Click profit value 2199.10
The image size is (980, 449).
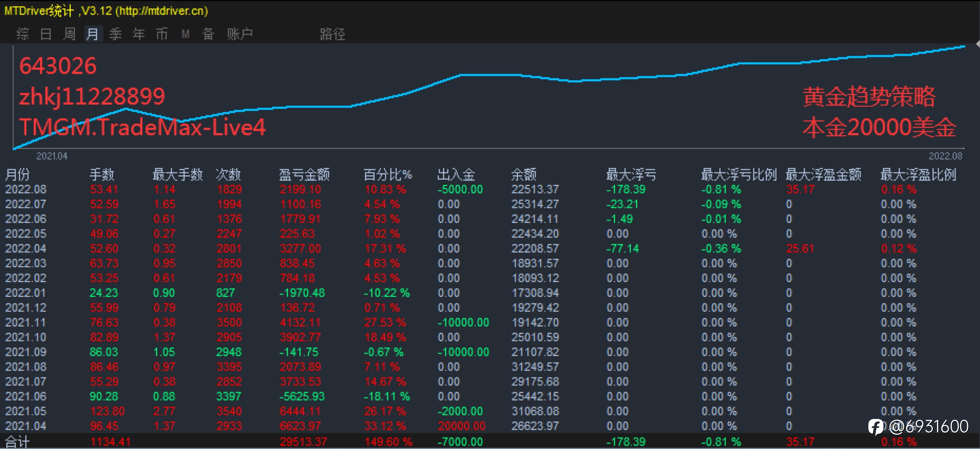(300, 189)
